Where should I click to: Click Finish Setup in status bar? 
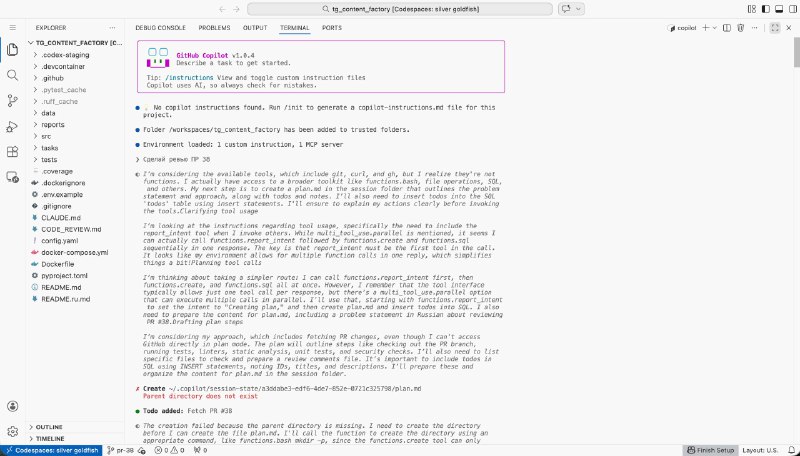click(710, 450)
